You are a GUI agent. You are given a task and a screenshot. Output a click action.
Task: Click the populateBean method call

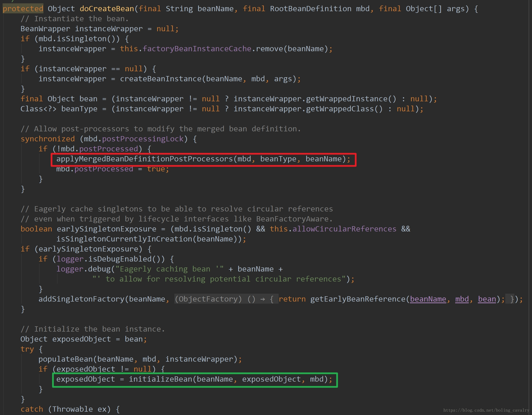pos(66,359)
